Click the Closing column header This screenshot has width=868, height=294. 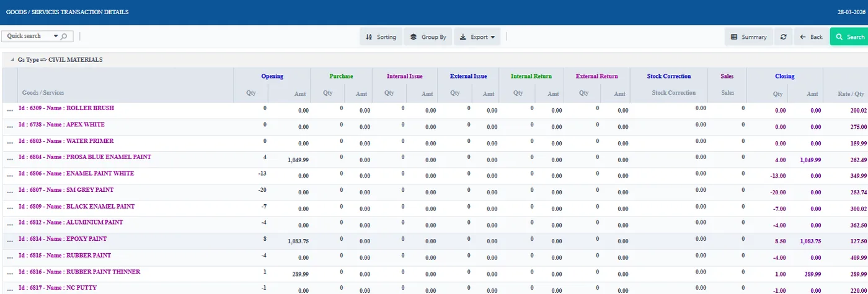coord(784,77)
